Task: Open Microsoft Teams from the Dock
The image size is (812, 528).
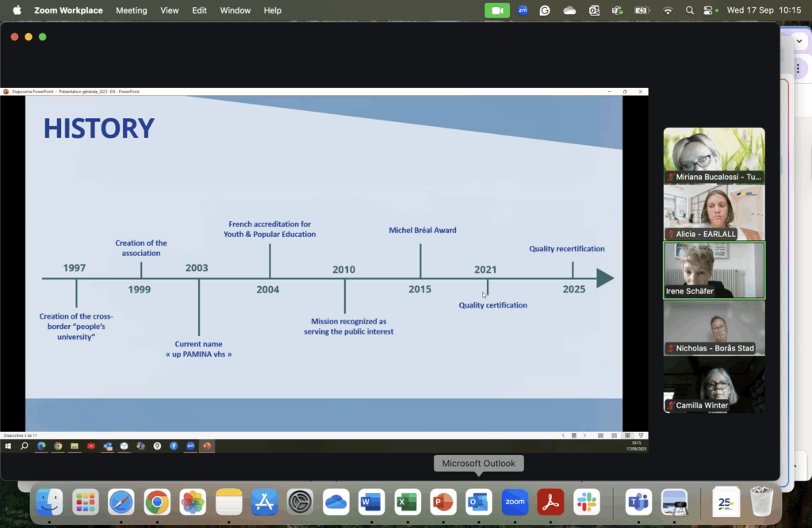Action: pyautogui.click(x=638, y=502)
